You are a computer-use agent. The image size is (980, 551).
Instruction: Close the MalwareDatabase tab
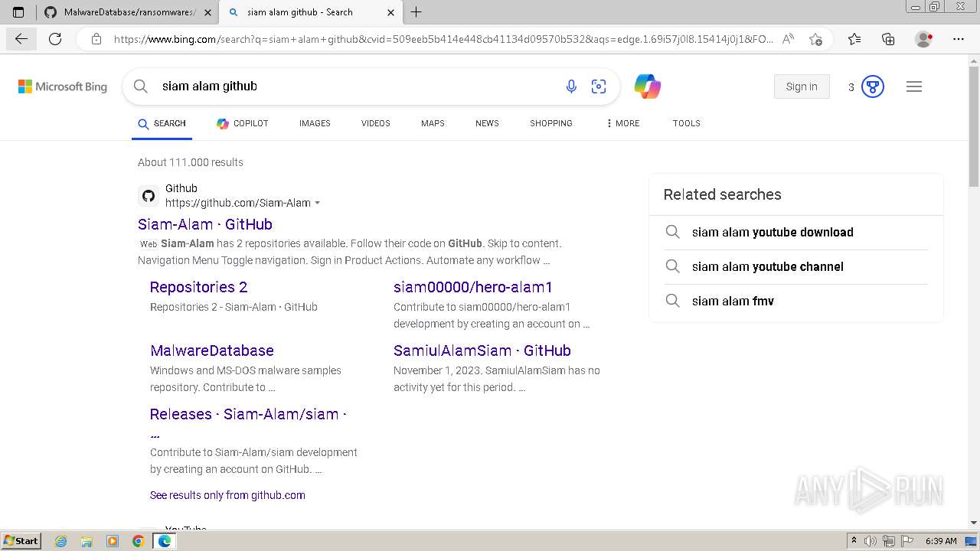click(x=207, y=12)
